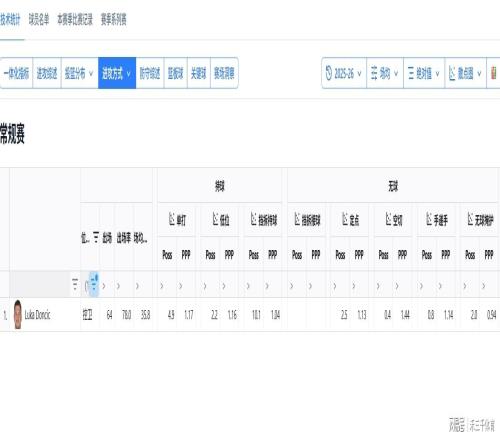Switch to the 技术统计 tab
The image size is (500, 440).
(10, 20)
